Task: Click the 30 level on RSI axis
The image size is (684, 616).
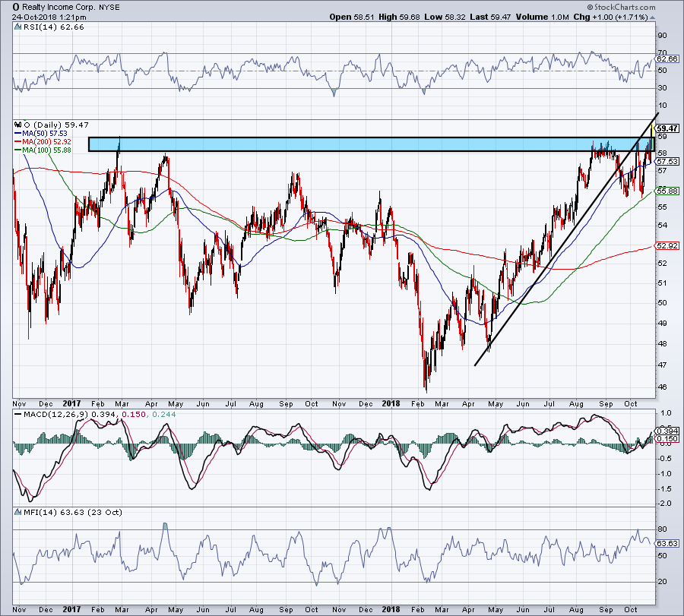Action: click(x=662, y=87)
